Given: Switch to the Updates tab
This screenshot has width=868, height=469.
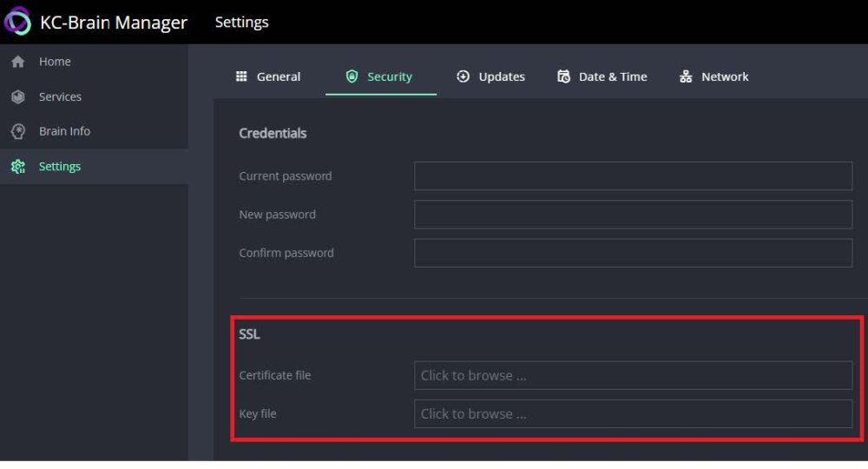Looking at the screenshot, I should [x=501, y=76].
